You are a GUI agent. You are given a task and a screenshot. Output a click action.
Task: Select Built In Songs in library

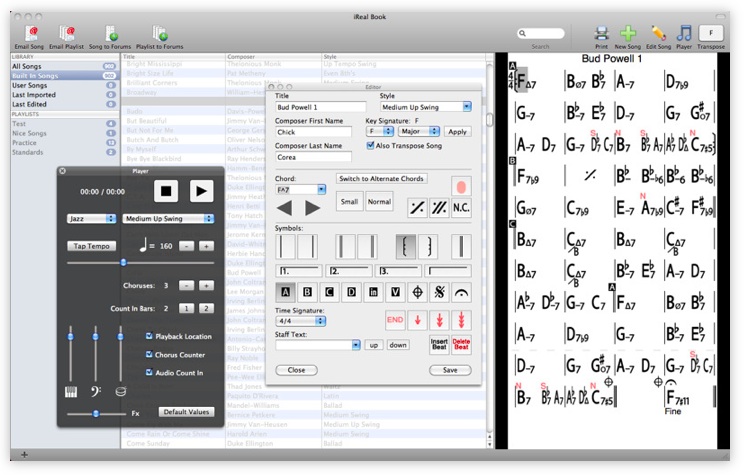[x=63, y=76]
